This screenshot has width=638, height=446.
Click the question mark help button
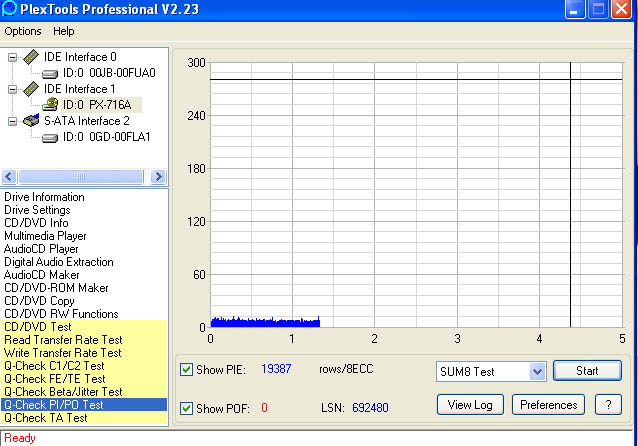[x=608, y=405]
